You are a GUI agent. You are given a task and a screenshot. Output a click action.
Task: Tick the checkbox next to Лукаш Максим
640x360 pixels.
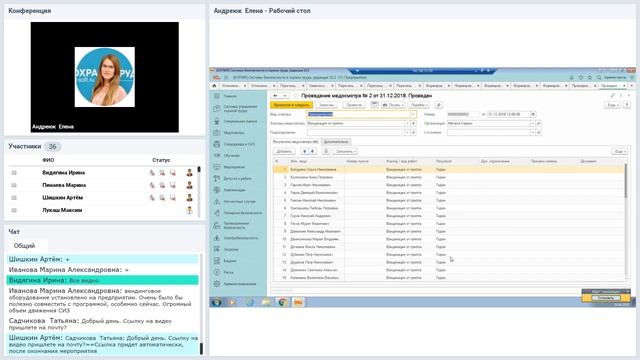click(x=14, y=210)
